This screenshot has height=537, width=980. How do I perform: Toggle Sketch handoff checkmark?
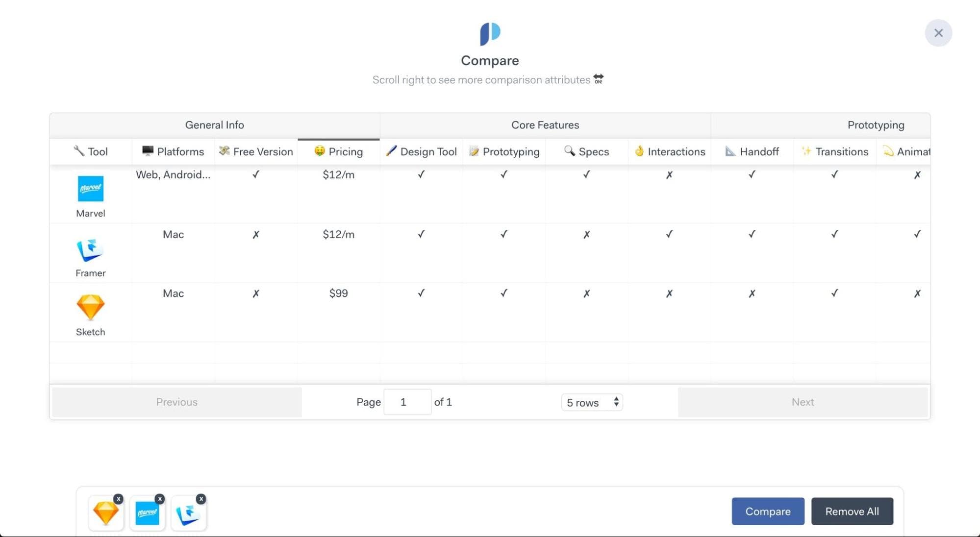752,293
